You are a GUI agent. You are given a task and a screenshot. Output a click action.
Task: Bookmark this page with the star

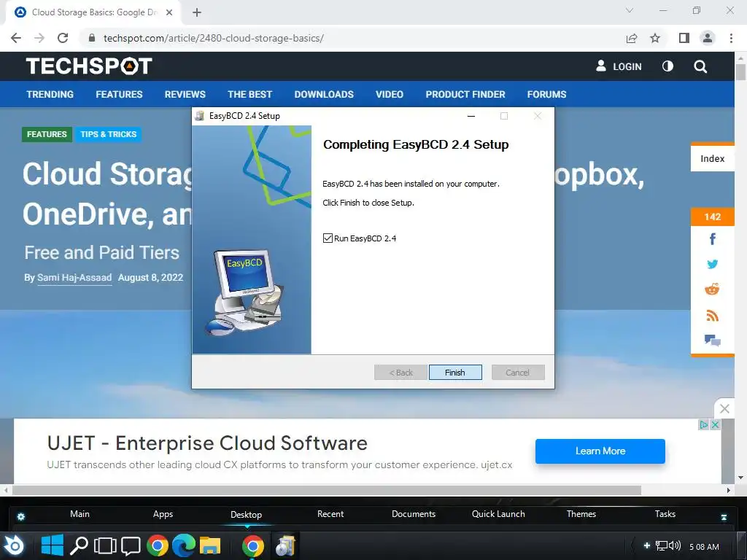click(655, 38)
